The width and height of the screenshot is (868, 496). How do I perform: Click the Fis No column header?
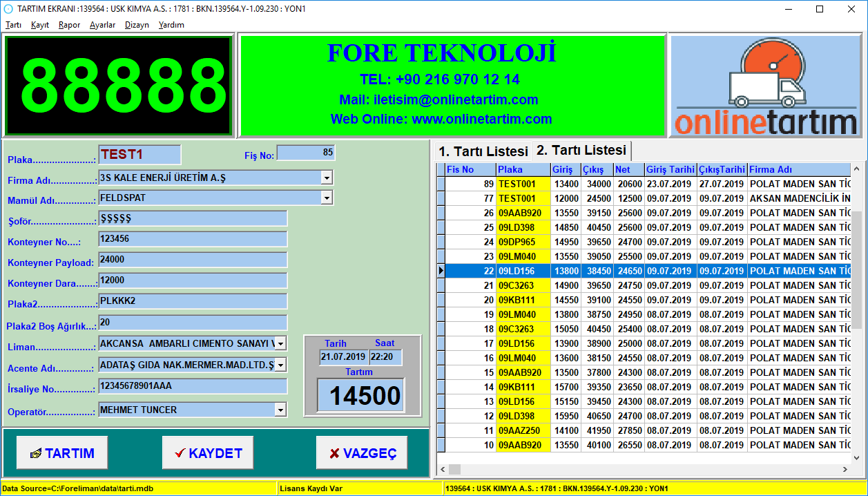click(470, 169)
